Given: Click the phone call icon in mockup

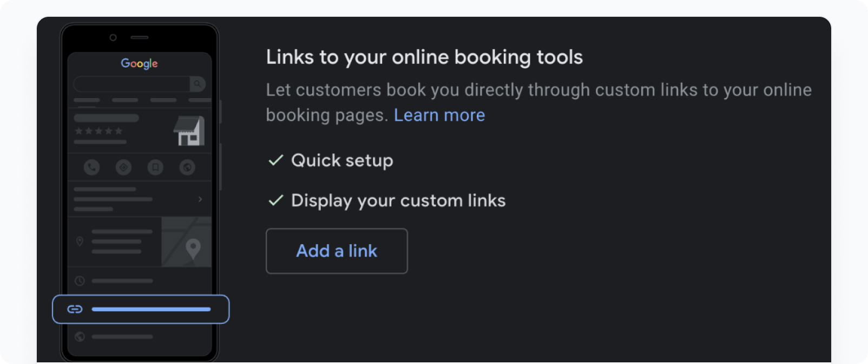Looking at the screenshot, I should [x=91, y=167].
